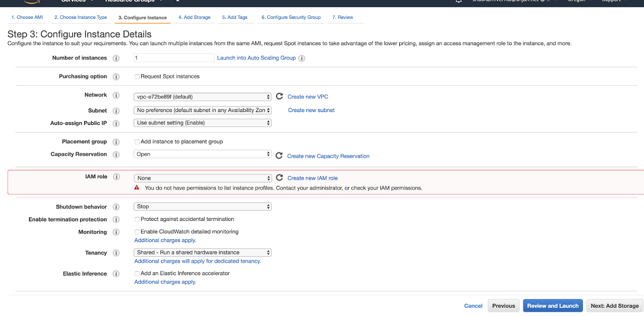644x316 pixels.
Task: Click the Subnet info icon
Action: tap(116, 111)
